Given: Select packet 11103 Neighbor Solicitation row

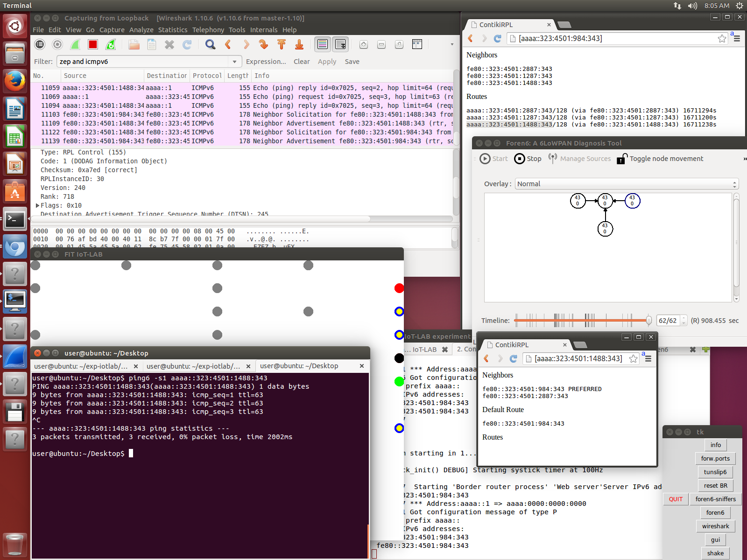Looking at the screenshot, I should [x=242, y=114].
